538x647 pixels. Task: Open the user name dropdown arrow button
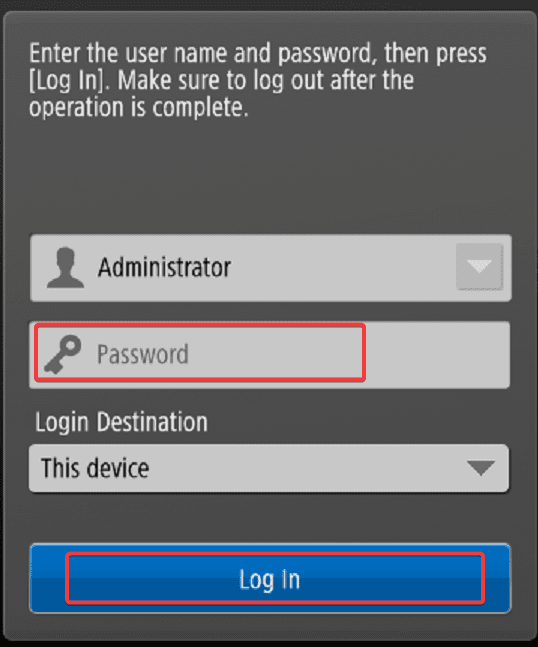pyautogui.click(x=479, y=267)
